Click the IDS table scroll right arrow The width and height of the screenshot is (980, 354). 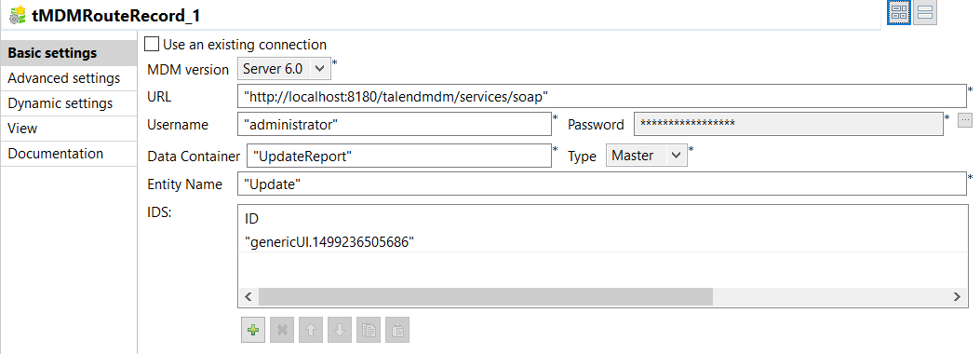[957, 297]
